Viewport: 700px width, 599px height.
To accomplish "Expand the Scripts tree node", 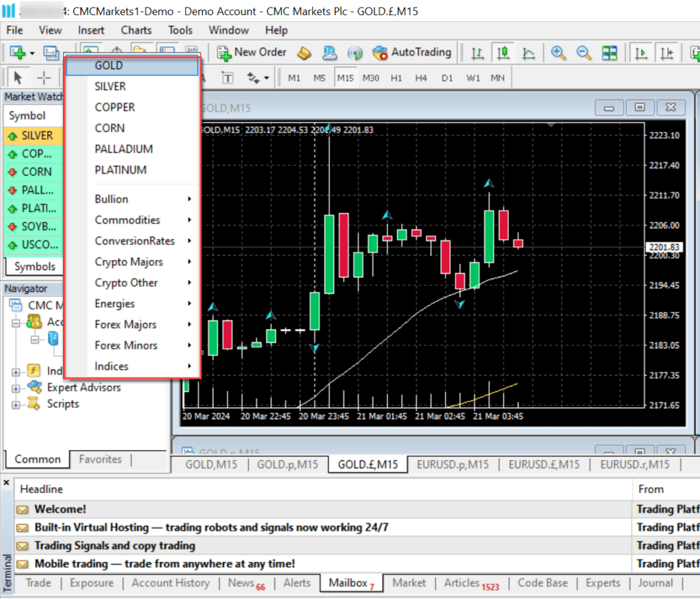I will click(16, 405).
